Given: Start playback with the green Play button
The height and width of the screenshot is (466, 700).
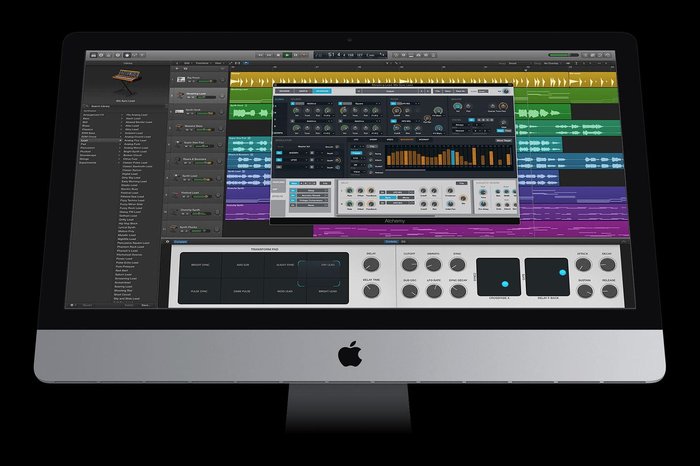Looking at the screenshot, I should coord(287,55).
